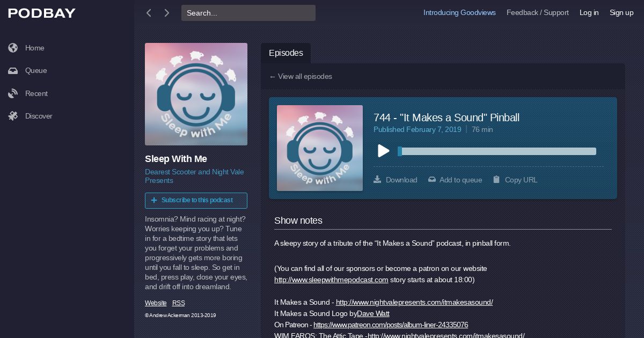Image resolution: width=644 pixels, height=338 pixels.
Task: Click the plus icon in the Subscribe button
Action: click(x=154, y=200)
